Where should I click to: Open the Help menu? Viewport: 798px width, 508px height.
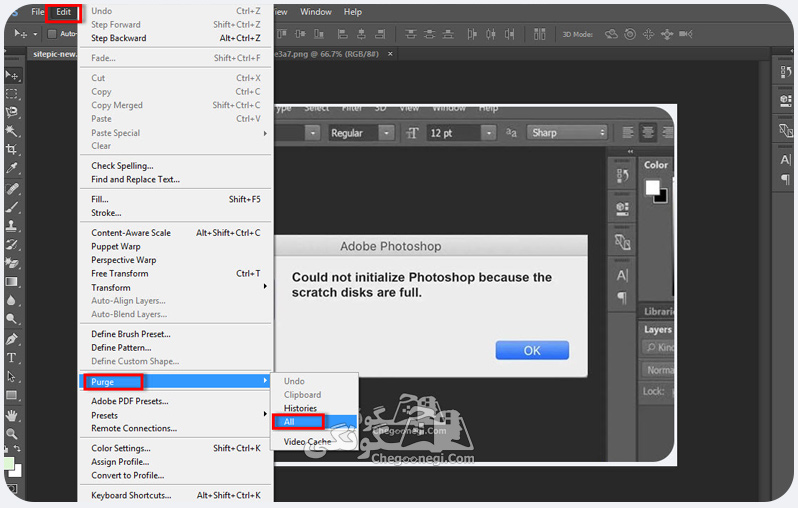pos(352,12)
